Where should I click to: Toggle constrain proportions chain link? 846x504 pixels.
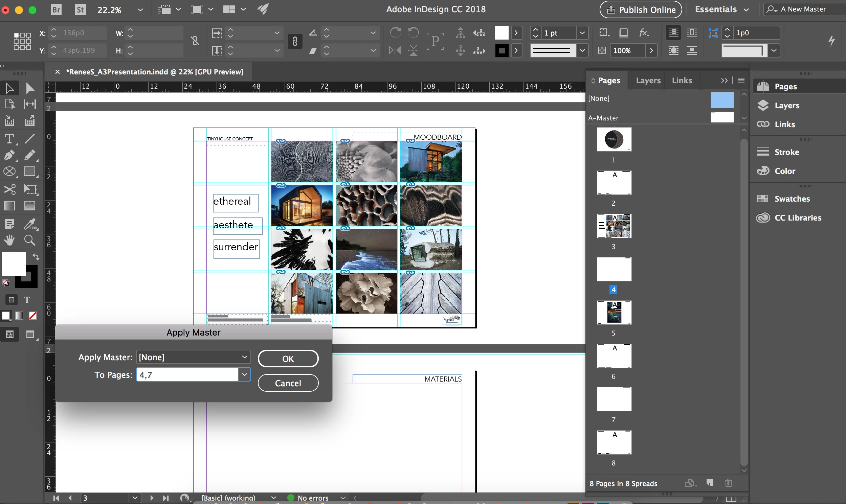click(195, 41)
